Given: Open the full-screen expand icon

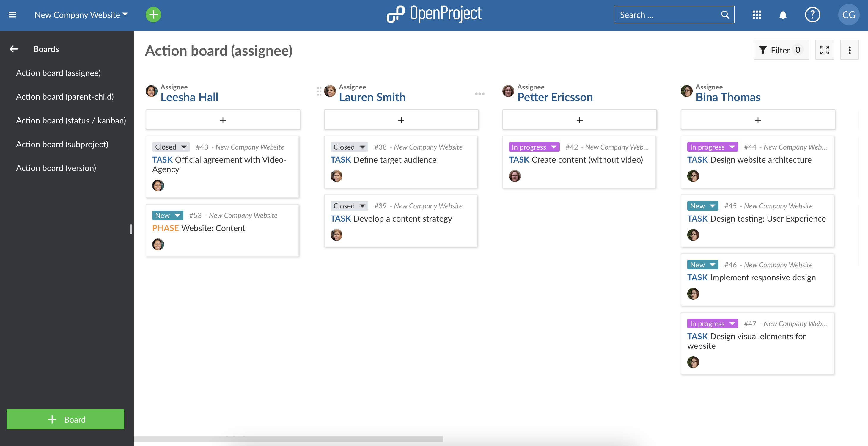Looking at the screenshot, I should (x=824, y=50).
